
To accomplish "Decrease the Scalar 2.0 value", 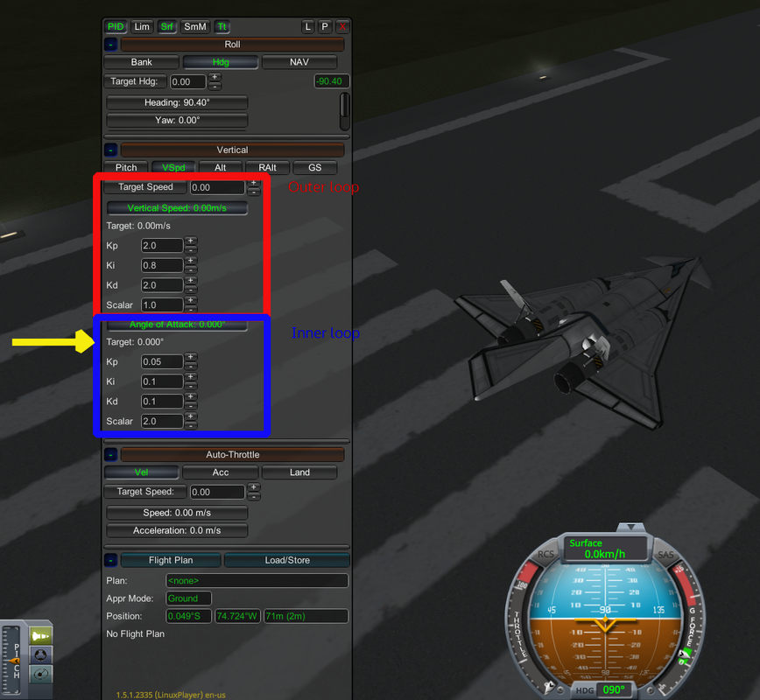I will [191, 425].
